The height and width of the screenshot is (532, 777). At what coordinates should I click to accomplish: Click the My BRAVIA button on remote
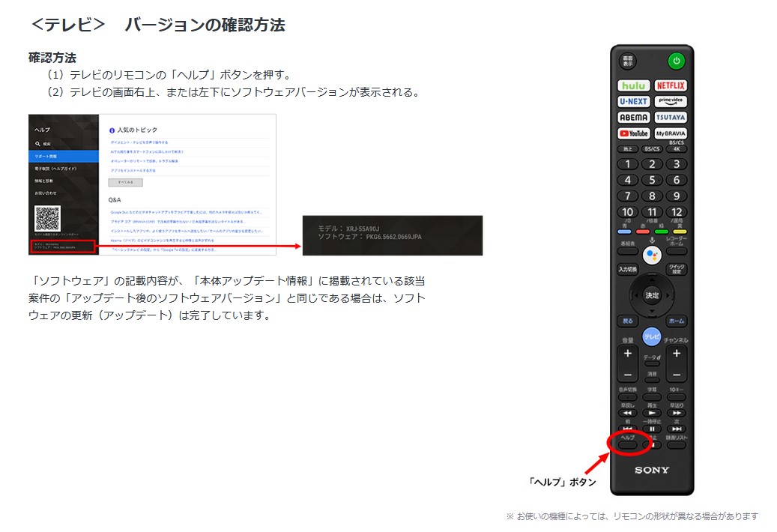point(671,133)
